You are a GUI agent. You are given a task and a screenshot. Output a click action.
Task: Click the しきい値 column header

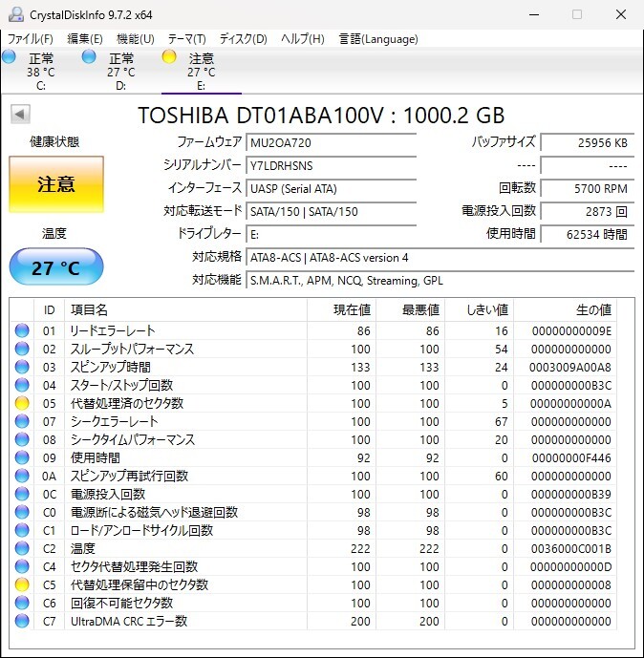coord(479,310)
